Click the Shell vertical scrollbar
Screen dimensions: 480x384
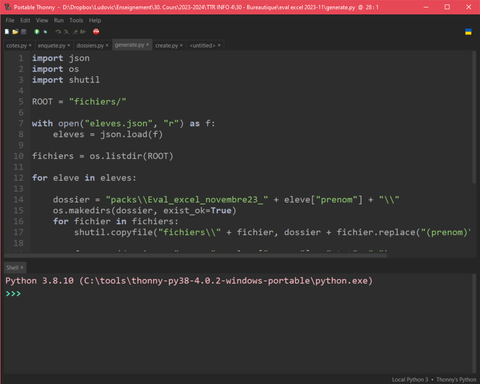[474, 323]
